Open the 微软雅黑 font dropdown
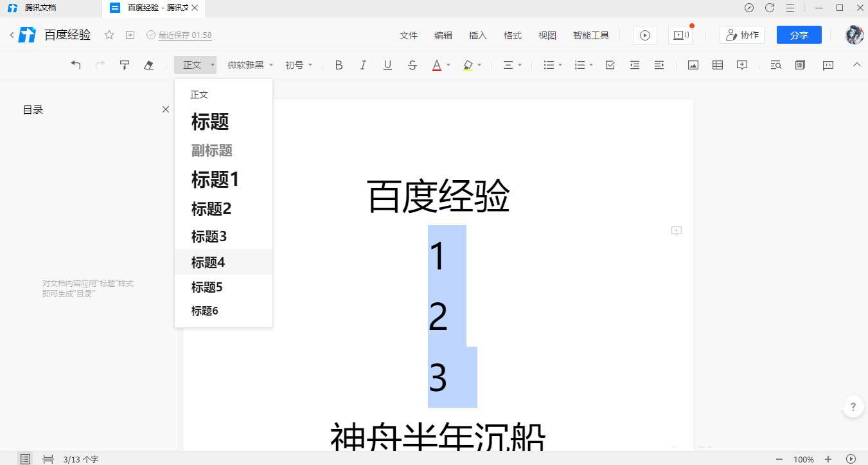 point(251,65)
